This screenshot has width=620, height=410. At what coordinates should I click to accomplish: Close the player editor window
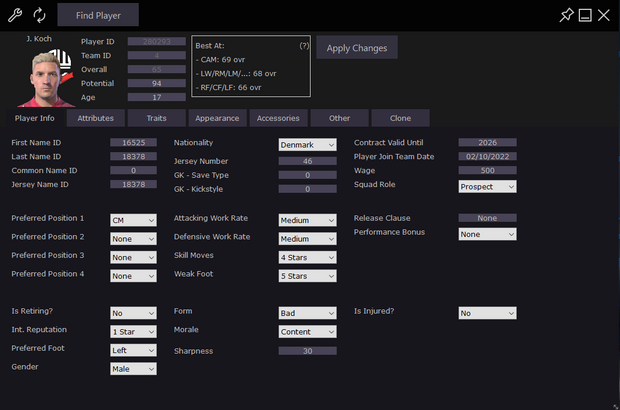[604, 15]
